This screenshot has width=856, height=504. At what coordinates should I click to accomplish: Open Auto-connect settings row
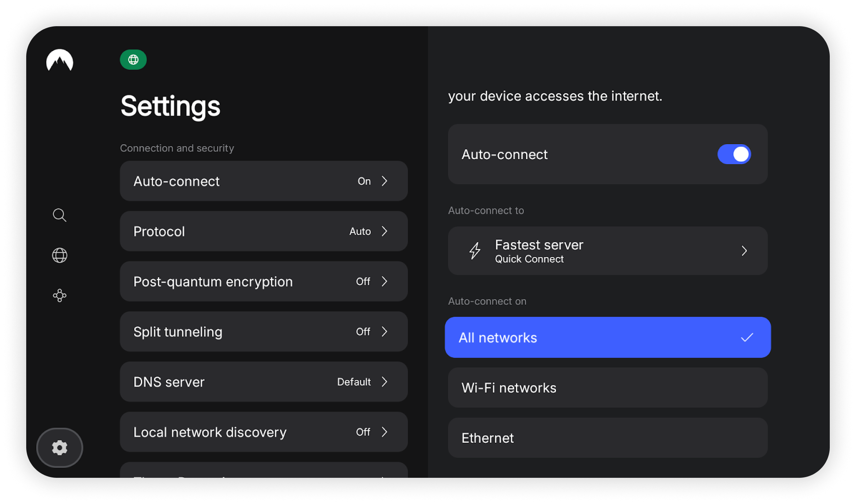point(263,181)
